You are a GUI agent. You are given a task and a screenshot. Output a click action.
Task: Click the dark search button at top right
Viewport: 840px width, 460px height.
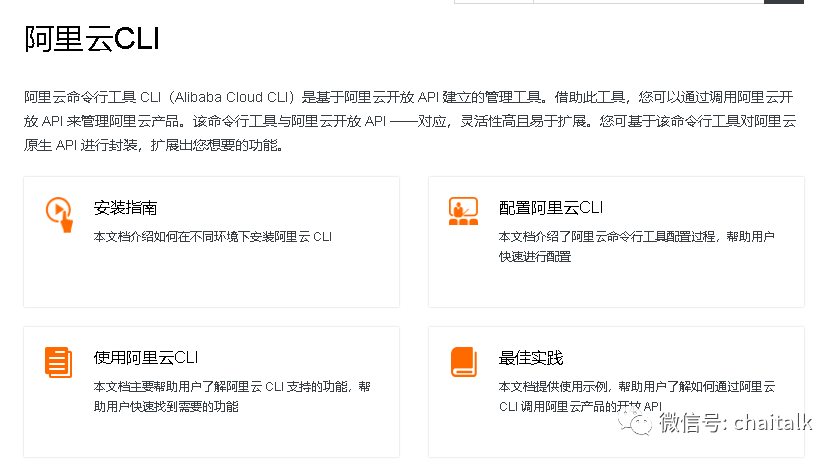click(784, 2)
